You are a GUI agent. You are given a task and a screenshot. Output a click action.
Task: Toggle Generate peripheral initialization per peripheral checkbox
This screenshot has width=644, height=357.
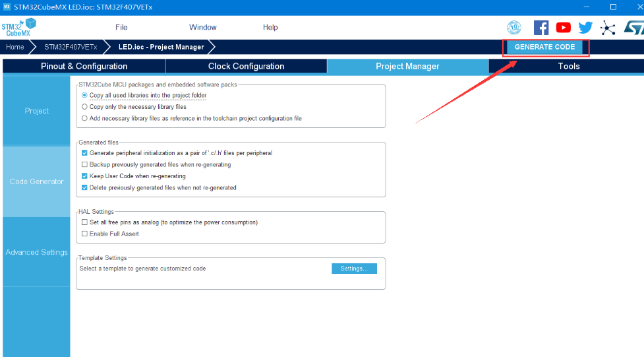coord(84,152)
